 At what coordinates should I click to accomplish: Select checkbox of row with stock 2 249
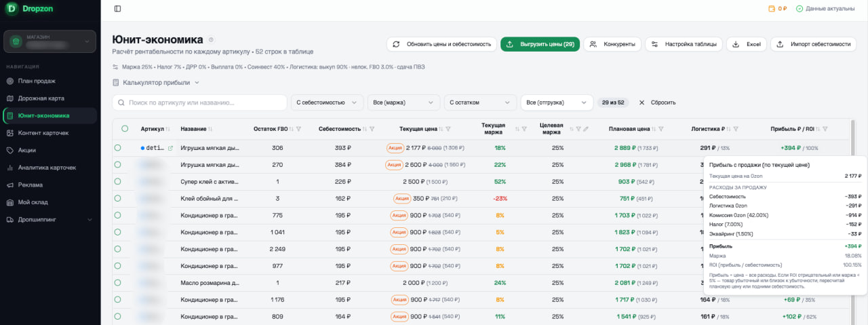click(x=117, y=249)
